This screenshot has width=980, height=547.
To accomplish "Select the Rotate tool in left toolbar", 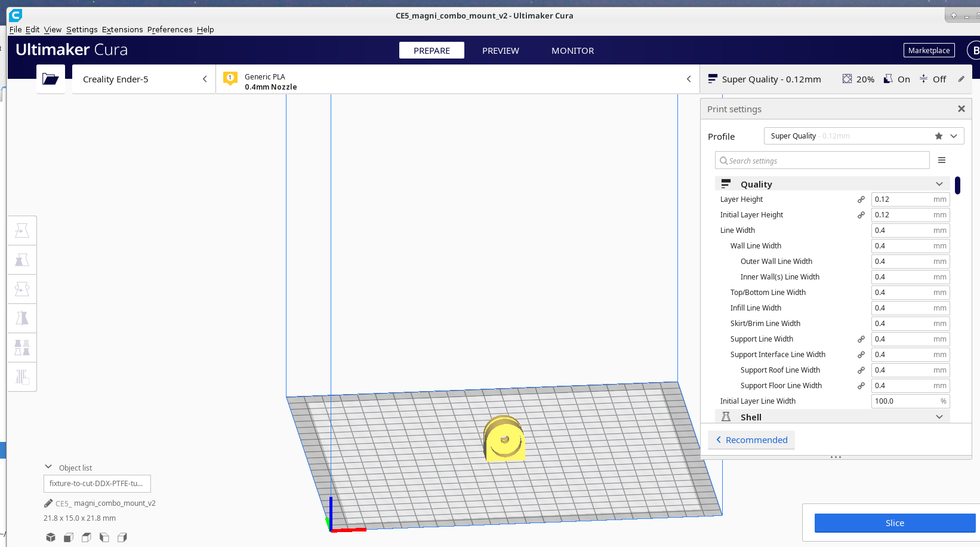I will click(22, 289).
